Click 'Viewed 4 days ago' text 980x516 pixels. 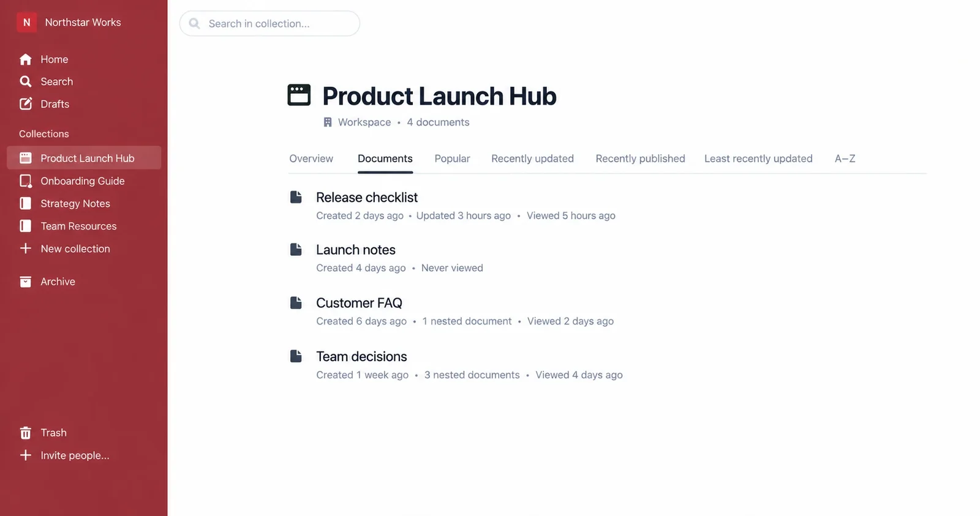point(579,375)
